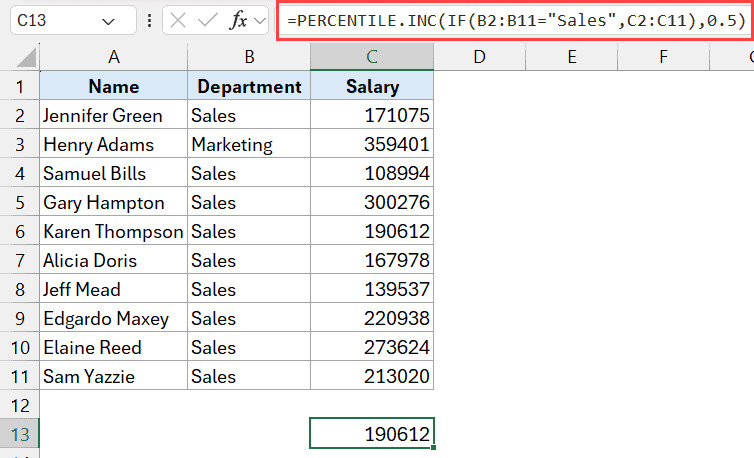Click the Name Box showing C13
Viewport: 754px width, 458px height.
60,21
